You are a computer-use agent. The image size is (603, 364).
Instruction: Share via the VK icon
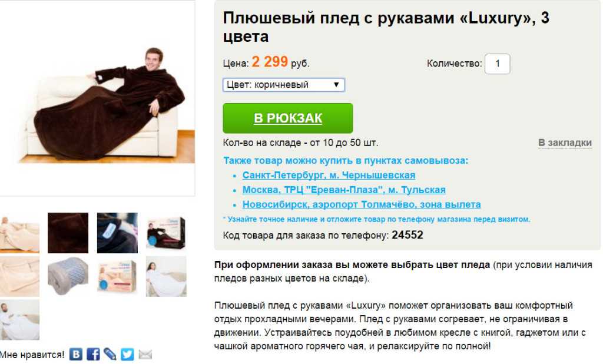(76, 354)
